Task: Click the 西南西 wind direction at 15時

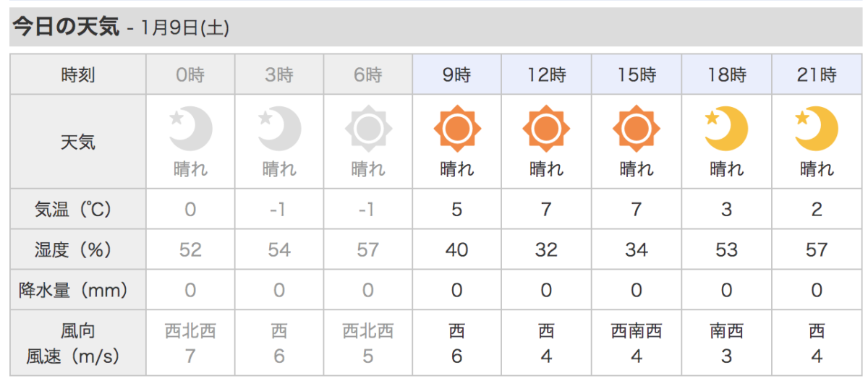Action: click(x=637, y=332)
